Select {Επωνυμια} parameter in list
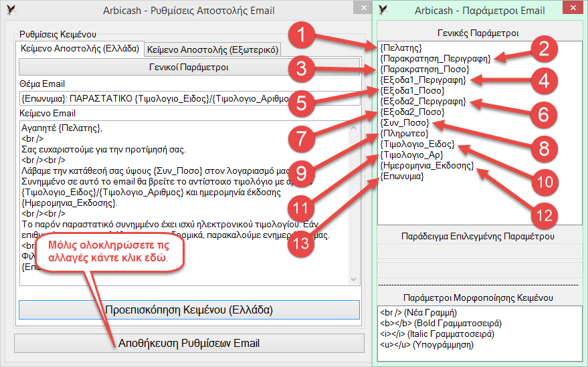 (402, 176)
